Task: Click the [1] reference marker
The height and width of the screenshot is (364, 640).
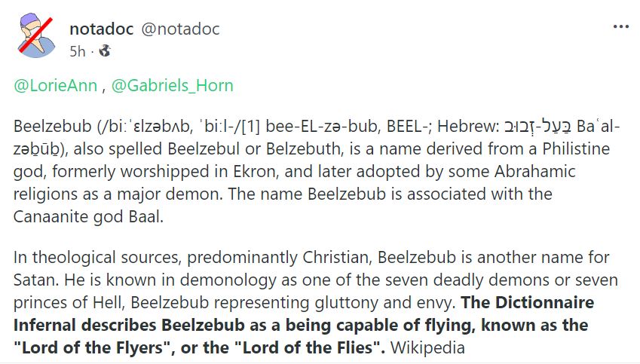Action: [251, 127]
